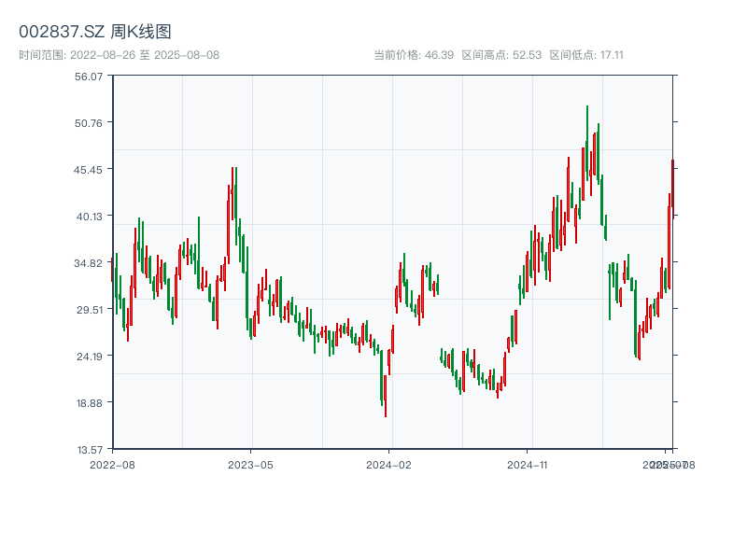Click the x-axis date label 2024-11
The image size is (747, 560).
coord(527,465)
